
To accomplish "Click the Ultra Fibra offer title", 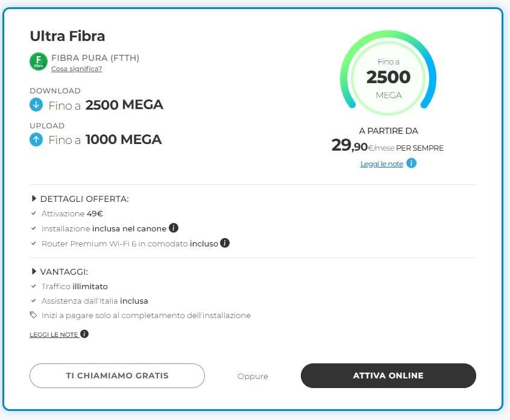I will [x=68, y=36].
